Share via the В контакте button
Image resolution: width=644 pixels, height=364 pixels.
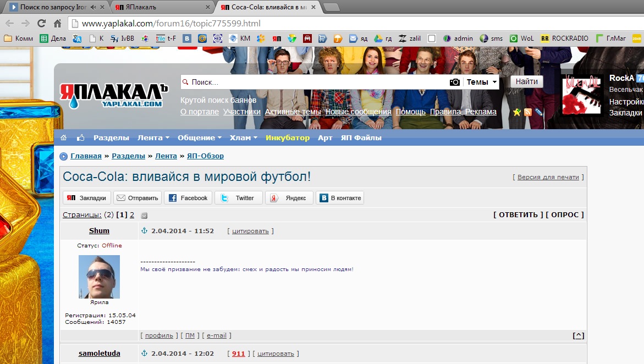[x=340, y=197]
